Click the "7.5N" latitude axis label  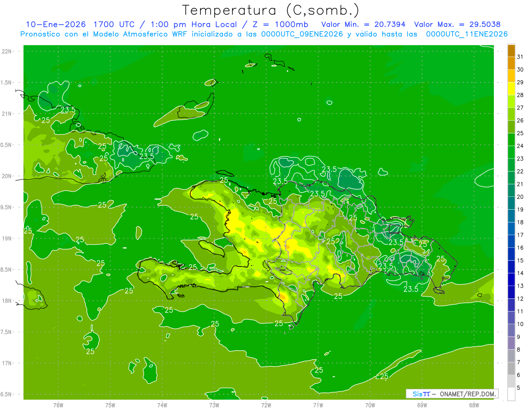click(x=6, y=332)
